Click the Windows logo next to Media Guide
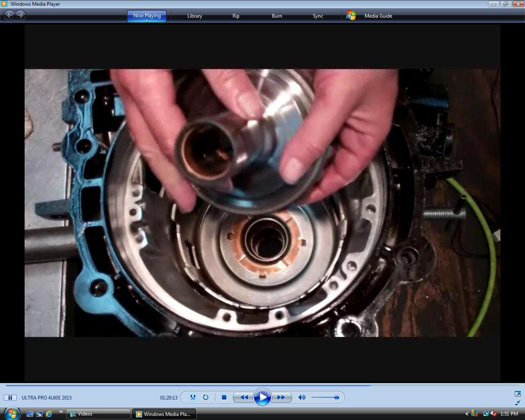 [x=351, y=16]
